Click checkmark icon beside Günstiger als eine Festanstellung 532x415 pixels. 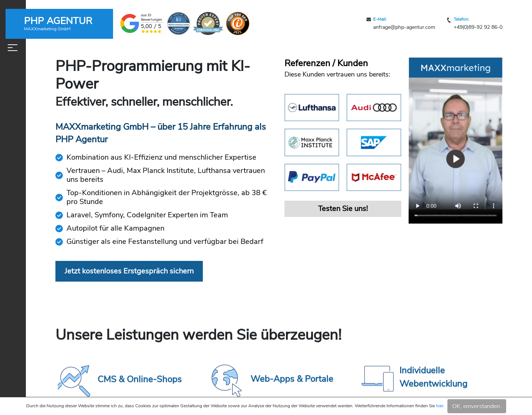(x=59, y=242)
